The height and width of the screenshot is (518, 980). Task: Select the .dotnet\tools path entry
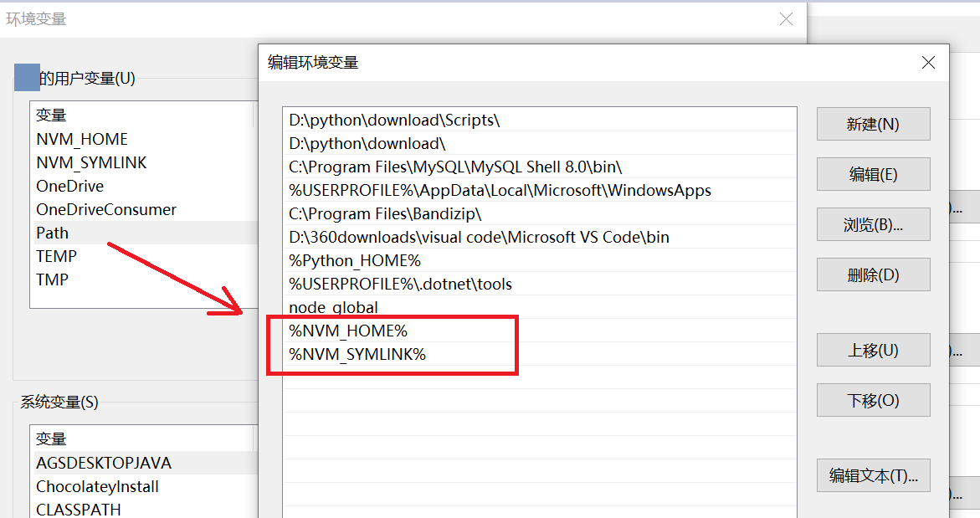(x=539, y=284)
